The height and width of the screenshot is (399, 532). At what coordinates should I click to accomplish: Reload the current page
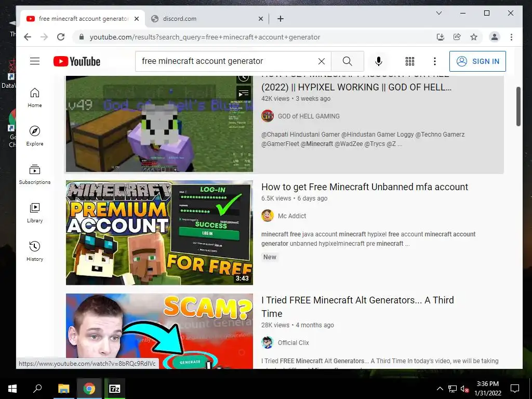61,37
